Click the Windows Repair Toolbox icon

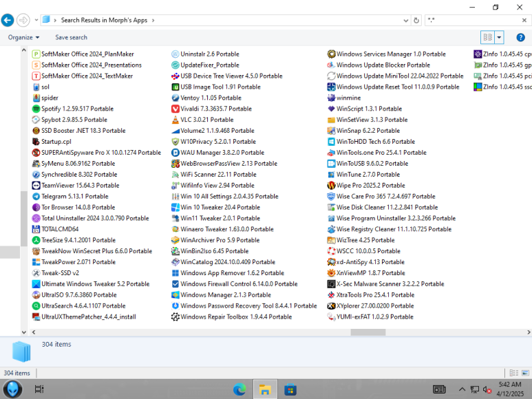pyautogui.click(x=175, y=316)
